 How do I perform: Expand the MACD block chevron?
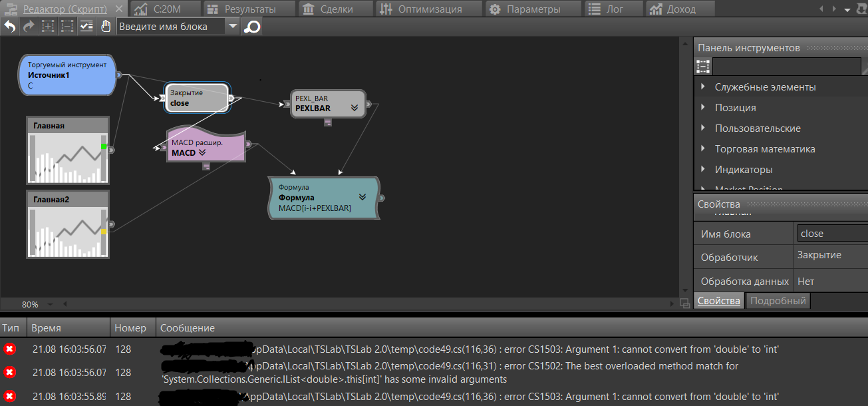coord(202,152)
